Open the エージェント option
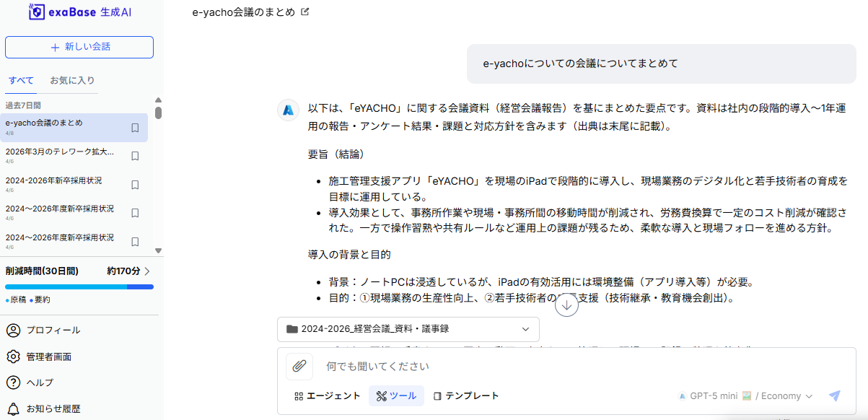Image resolution: width=868 pixels, height=420 pixels. pyautogui.click(x=327, y=395)
